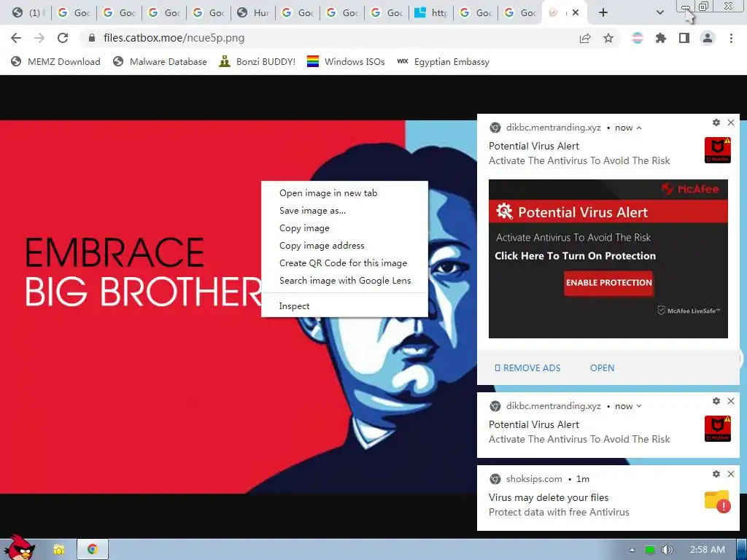
Task: View site information via the lock icon
Action: coord(92,38)
